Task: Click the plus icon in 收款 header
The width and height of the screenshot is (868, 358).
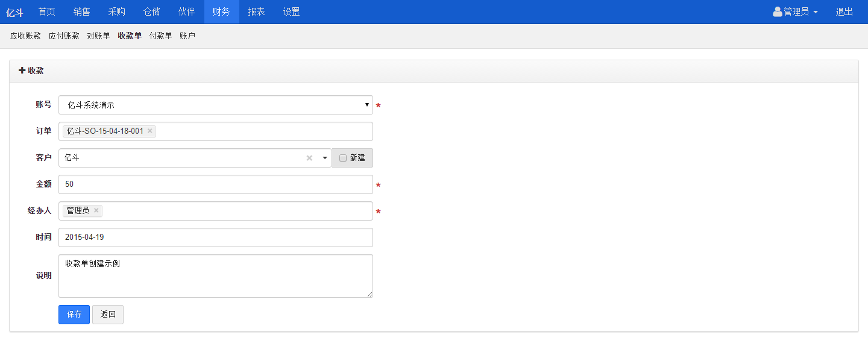Action: click(22, 71)
